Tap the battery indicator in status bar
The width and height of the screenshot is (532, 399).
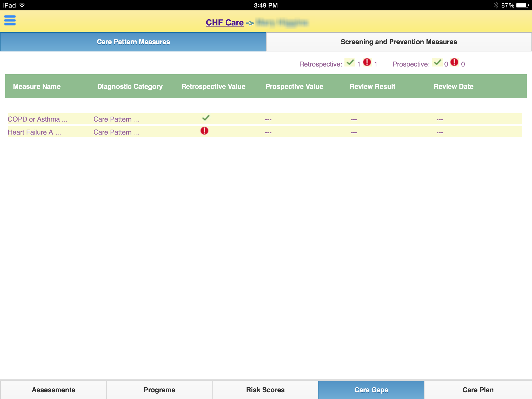[x=523, y=5]
